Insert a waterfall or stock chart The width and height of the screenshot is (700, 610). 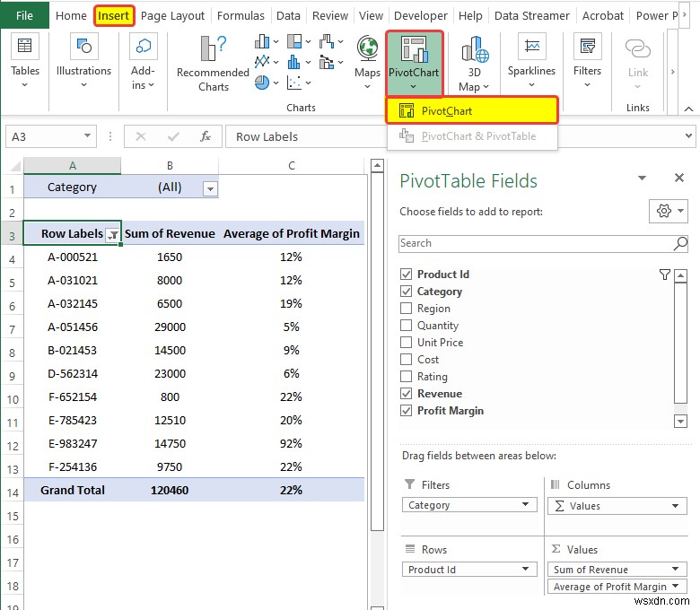[331, 42]
